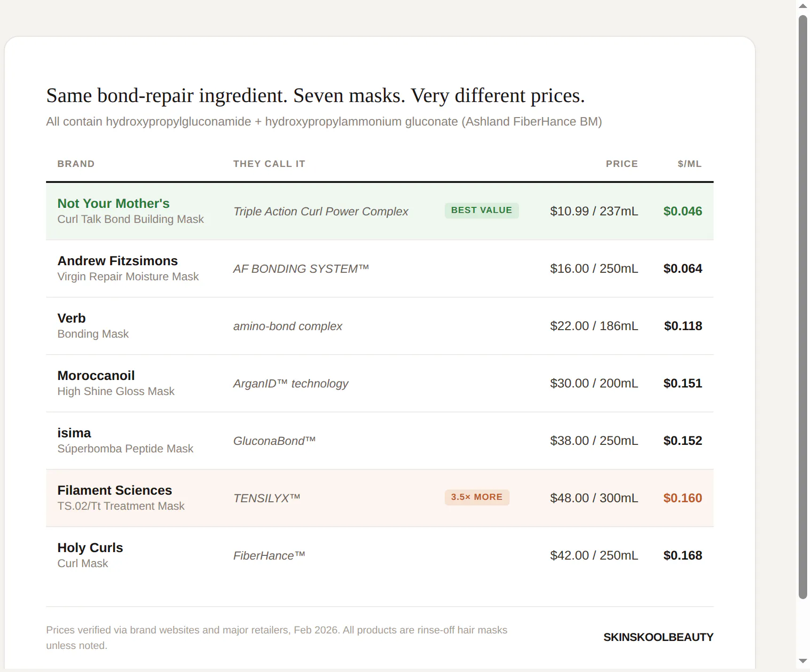Screen dimensions: 810x672
Task: Click the $48.00 / 300mL price
Action: pyautogui.click(x=594, y=498)
